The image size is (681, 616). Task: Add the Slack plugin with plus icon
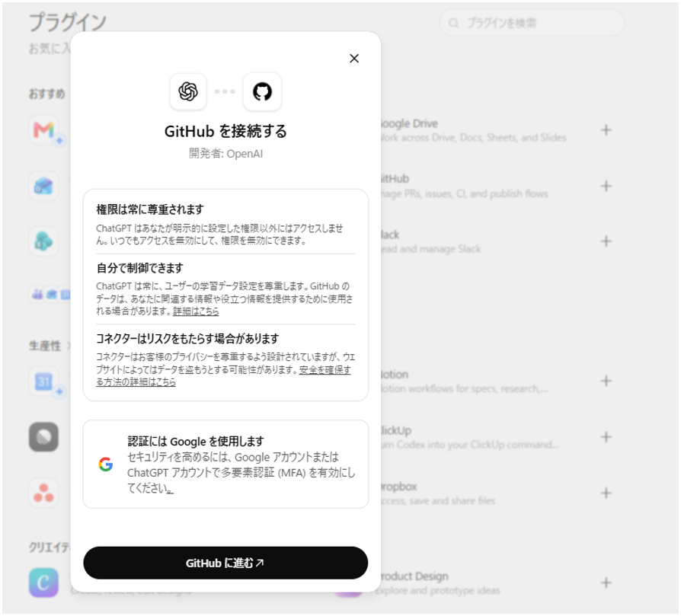[606, 241]
